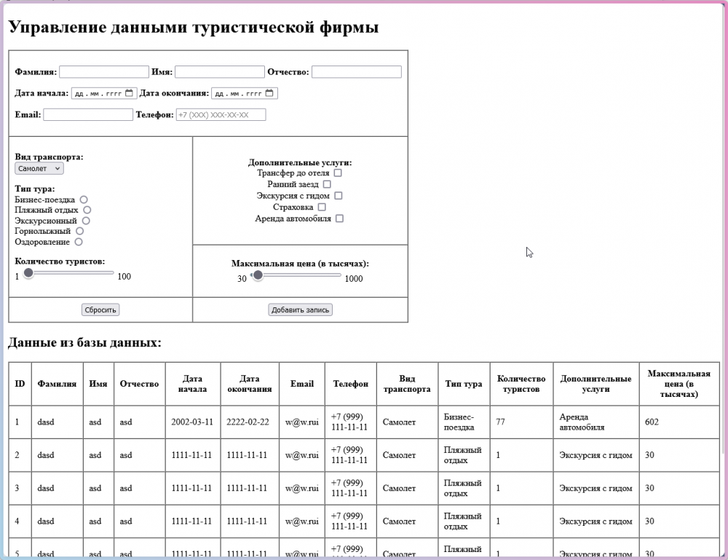This screenshot has height=560, width=728.
Task: Enable the Ранний заезд option
Action: 327,184
